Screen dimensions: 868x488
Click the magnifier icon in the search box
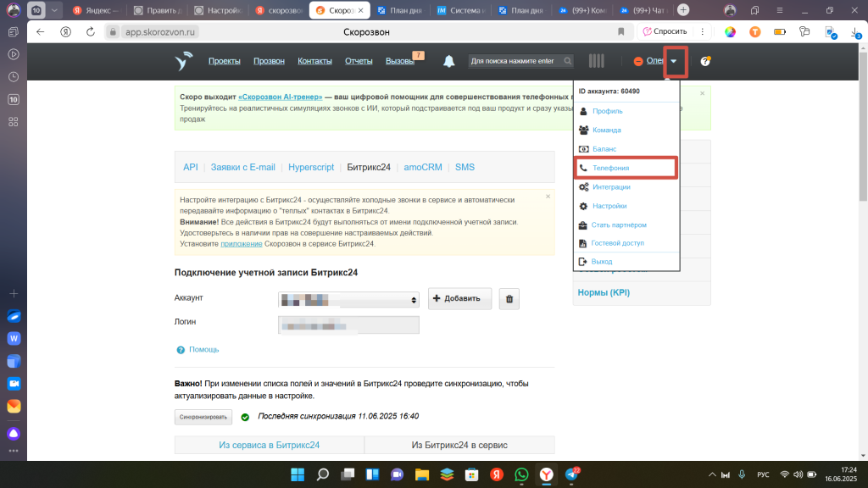[x=567, y=61]
